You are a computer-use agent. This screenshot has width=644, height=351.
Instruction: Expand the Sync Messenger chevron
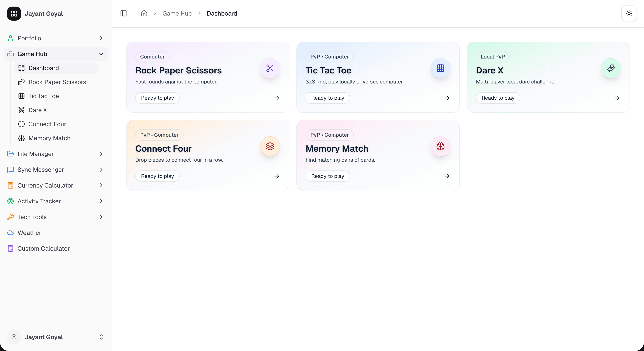(101, 170)
